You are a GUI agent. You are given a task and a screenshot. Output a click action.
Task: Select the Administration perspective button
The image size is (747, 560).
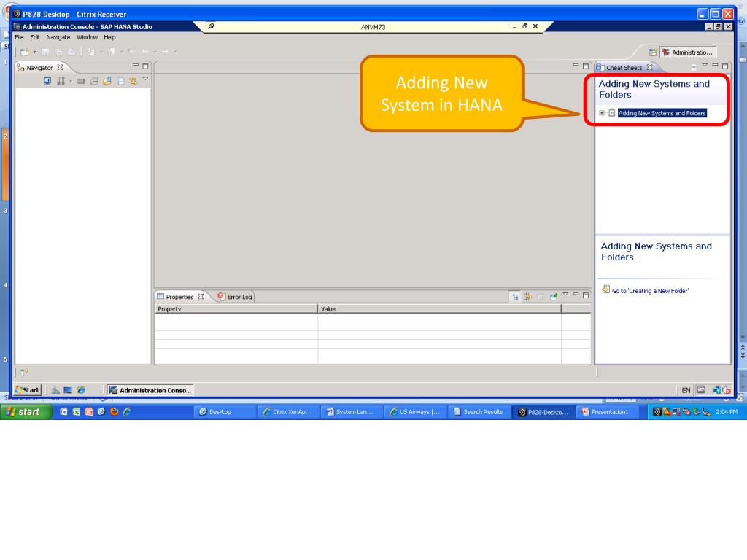pos(689,52)
